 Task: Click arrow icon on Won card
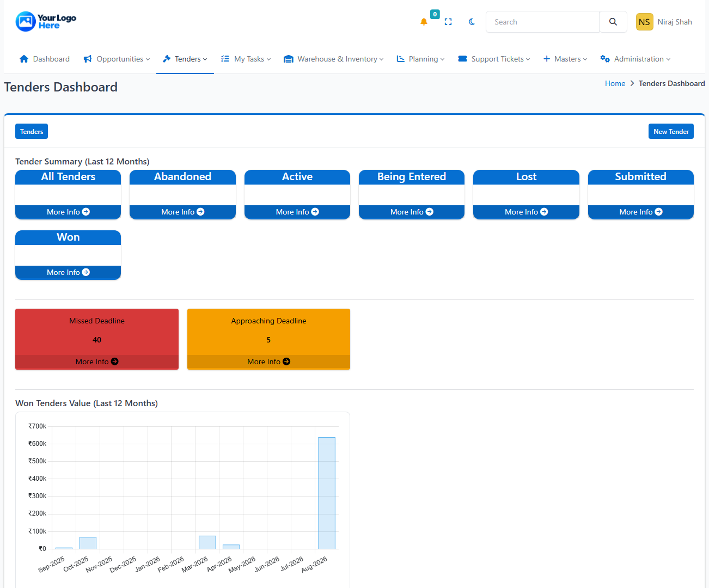(86, 272)
